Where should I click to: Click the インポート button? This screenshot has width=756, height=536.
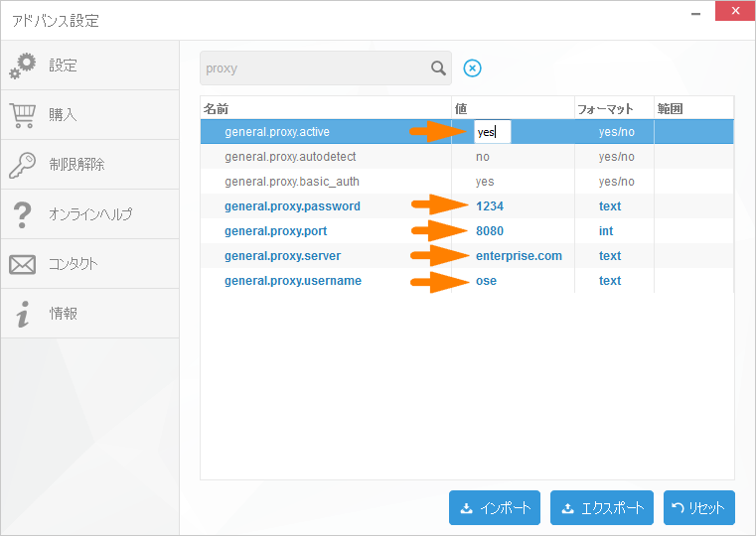pos(494,507)
